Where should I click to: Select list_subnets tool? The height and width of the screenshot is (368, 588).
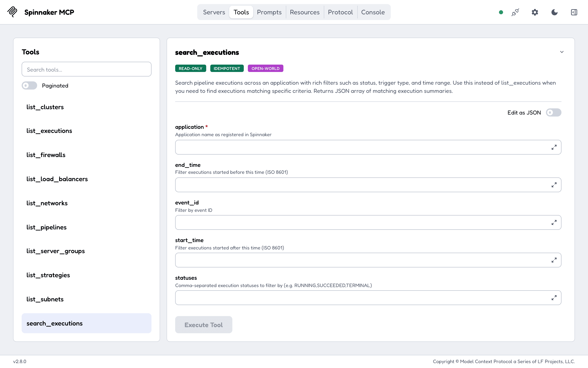(x=87, y=299)
